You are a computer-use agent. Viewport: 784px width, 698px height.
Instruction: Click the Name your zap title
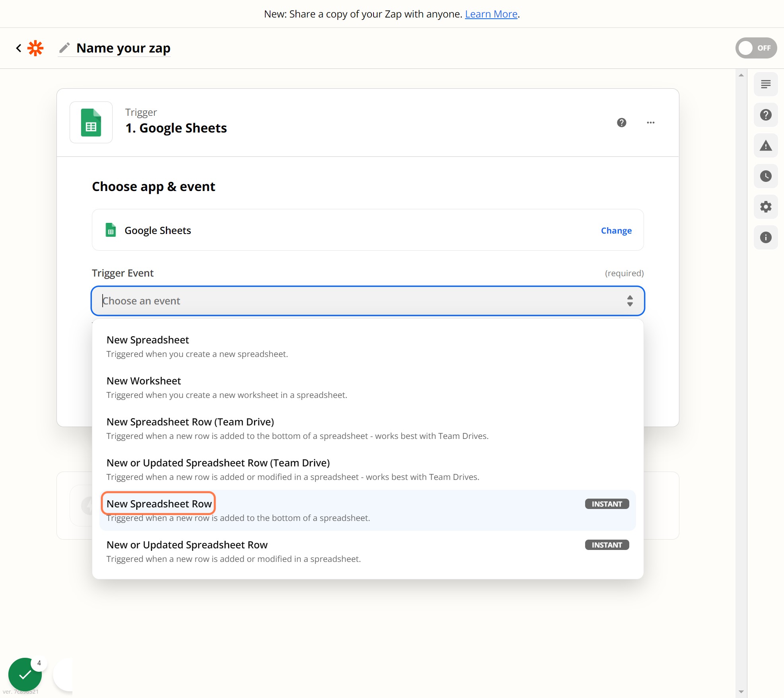(x=123, y=48)
